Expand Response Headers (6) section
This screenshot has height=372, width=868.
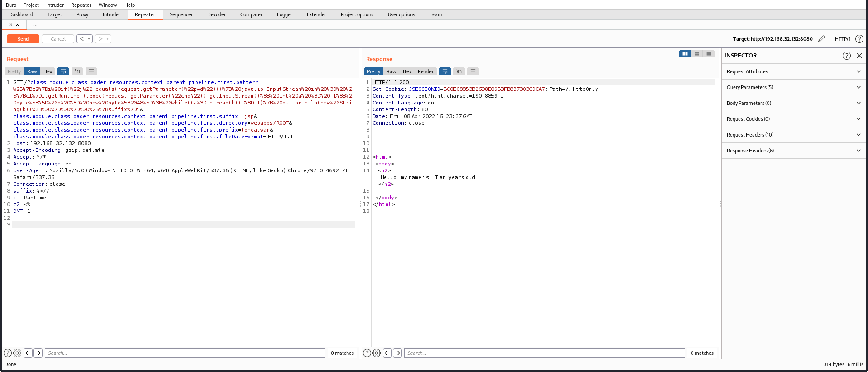pos(794,151)
